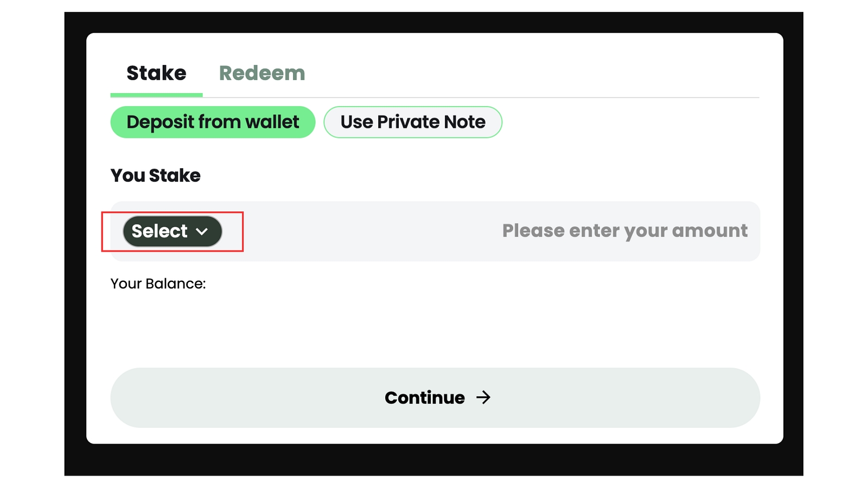Enable the Use Private Note option
The height and width of the screenshot is (488, 868).
pyautogui.click(x=412, y=122)
